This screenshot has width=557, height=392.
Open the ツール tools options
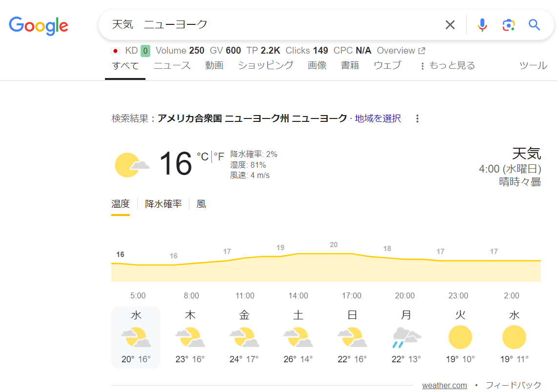[x=533, y=65]
